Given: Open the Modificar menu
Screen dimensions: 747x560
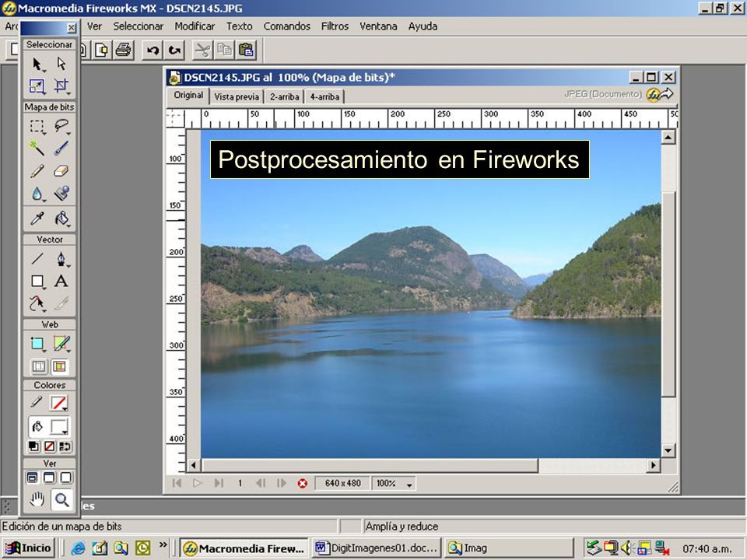Looking at the screenshot, I should (x=195, y=26).
